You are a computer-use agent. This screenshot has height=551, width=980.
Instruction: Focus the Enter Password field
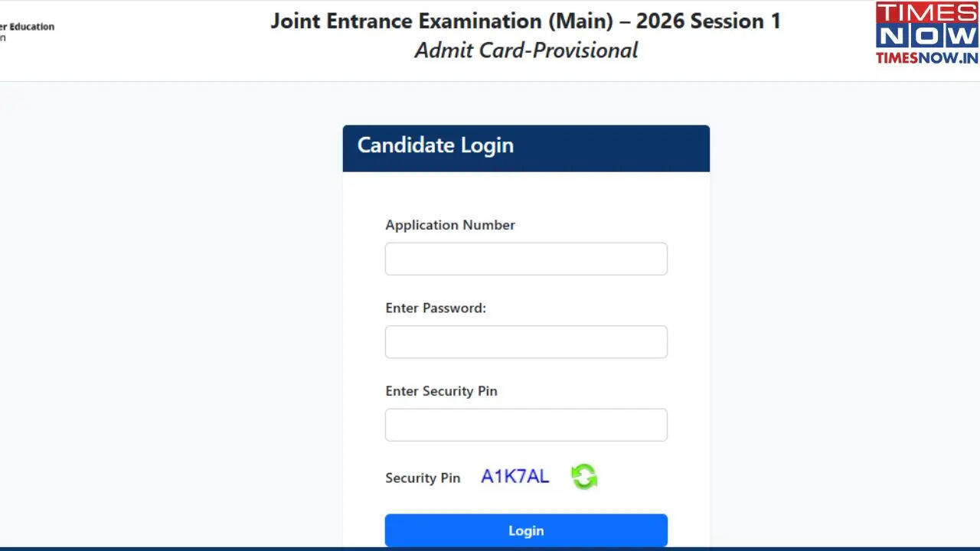click(x=526, y=341)
